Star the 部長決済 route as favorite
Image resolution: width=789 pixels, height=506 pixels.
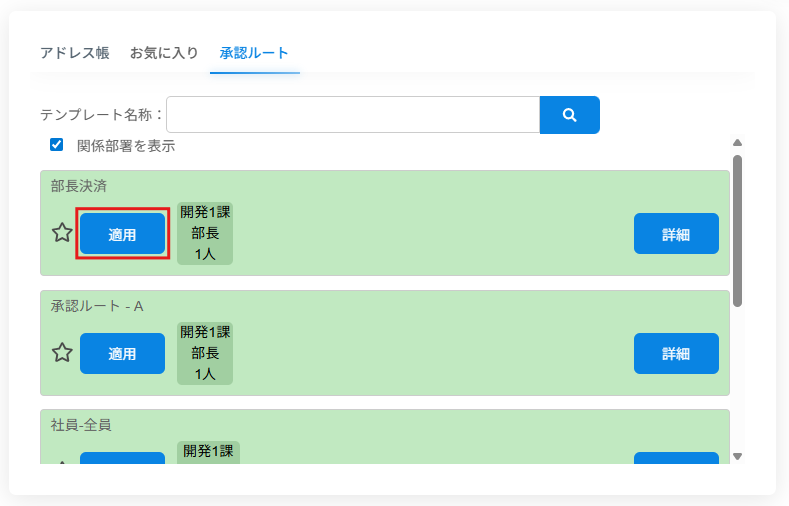coord(62,233)
